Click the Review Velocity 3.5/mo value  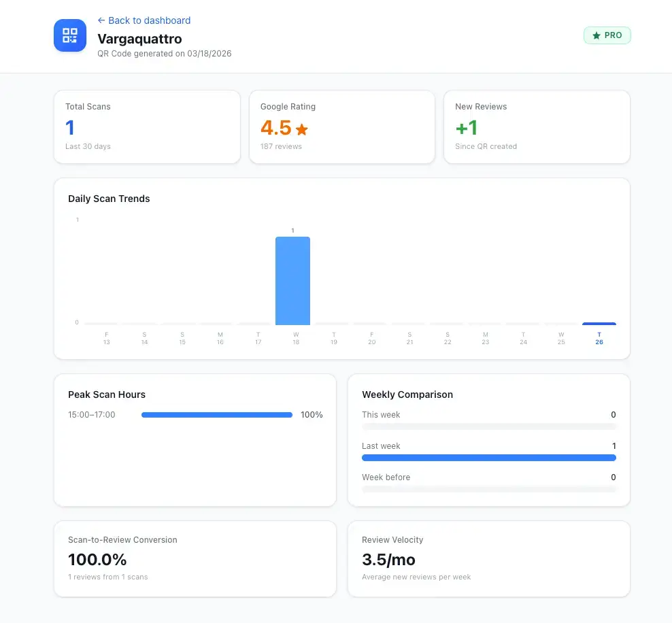coord(388,560)
